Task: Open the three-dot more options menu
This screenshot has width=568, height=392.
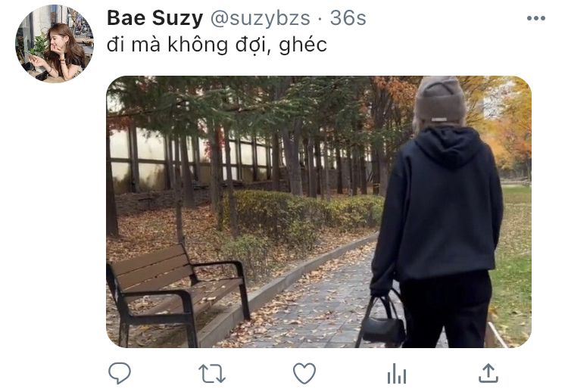Action: tap(536, 18)
